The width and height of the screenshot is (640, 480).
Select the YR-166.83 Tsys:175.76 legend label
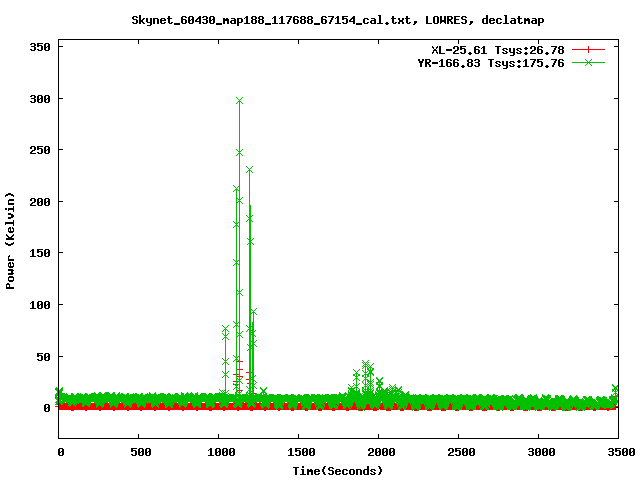(x=491, y=63)
